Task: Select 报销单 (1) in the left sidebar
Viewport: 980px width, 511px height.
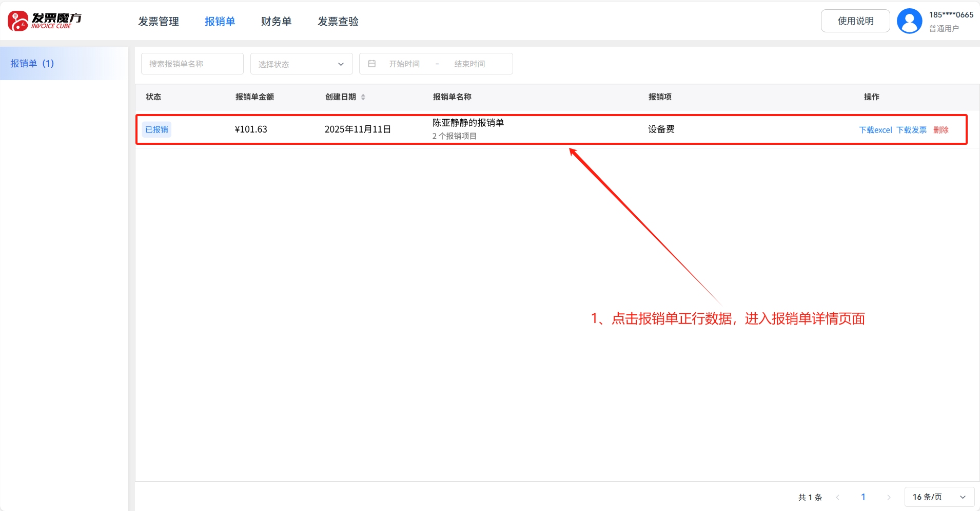Action: 32,63
